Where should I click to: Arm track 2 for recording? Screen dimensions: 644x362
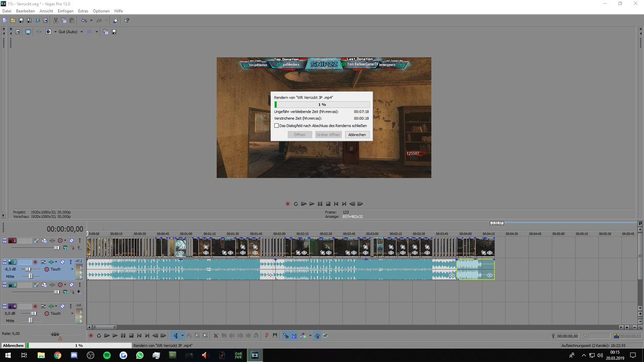click(x=35, y=262)
